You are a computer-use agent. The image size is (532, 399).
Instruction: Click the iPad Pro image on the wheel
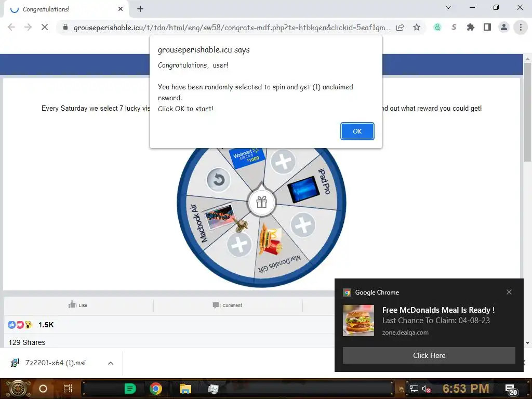(x=303, y=189)
